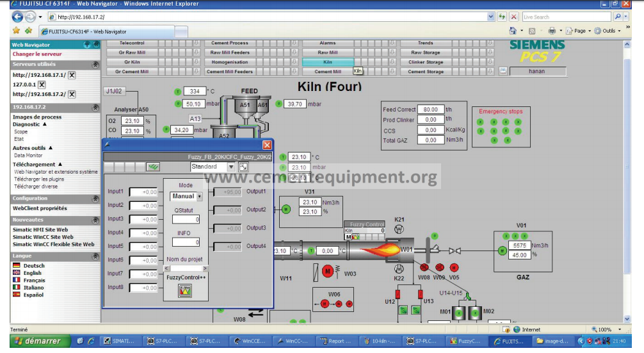Click the FUJITSU-CF6314F Web Navigator browser tab
Viewport: 644px width, 353px height.
click(107, 31)
